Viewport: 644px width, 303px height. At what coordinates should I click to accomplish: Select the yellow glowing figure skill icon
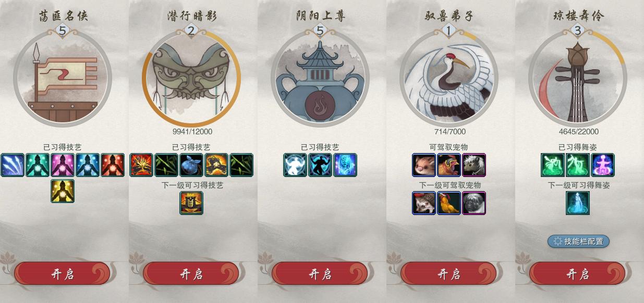tap(63, 191)
